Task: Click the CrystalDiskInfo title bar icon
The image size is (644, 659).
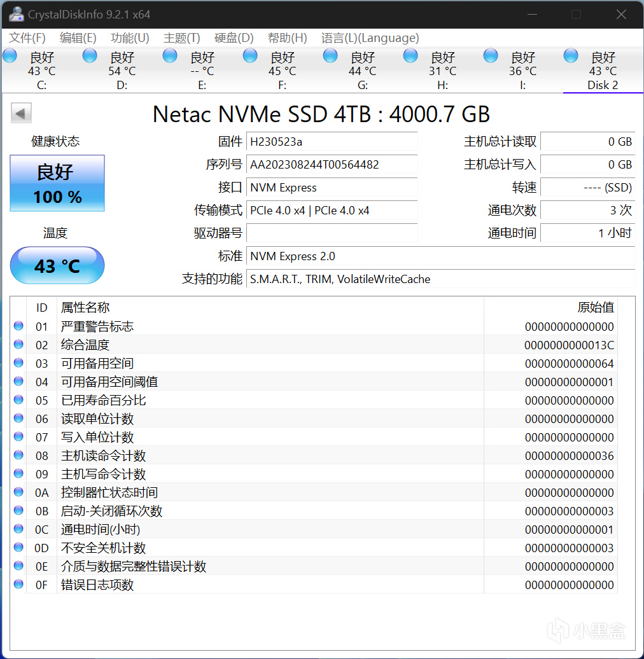Action: [x=15, y=14]
